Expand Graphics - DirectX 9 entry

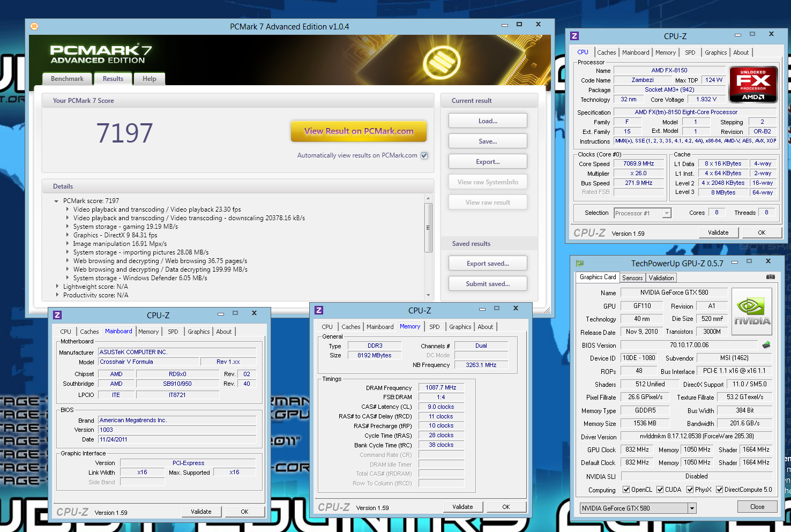pos(68,235)
